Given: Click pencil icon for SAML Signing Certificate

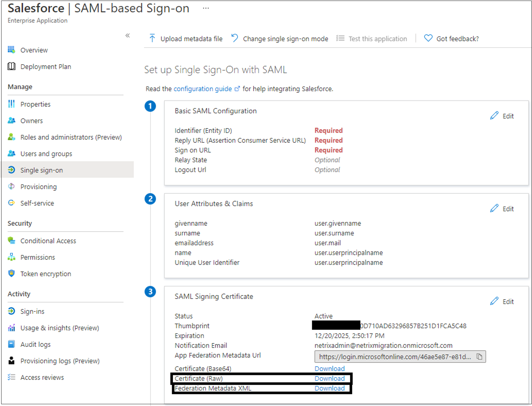Looking at the screenshot, I should pos(494,301).
